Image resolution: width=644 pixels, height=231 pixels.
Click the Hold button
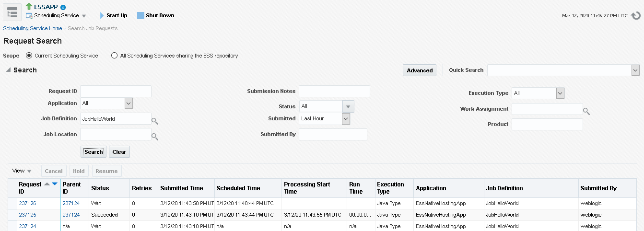(79, 171)
